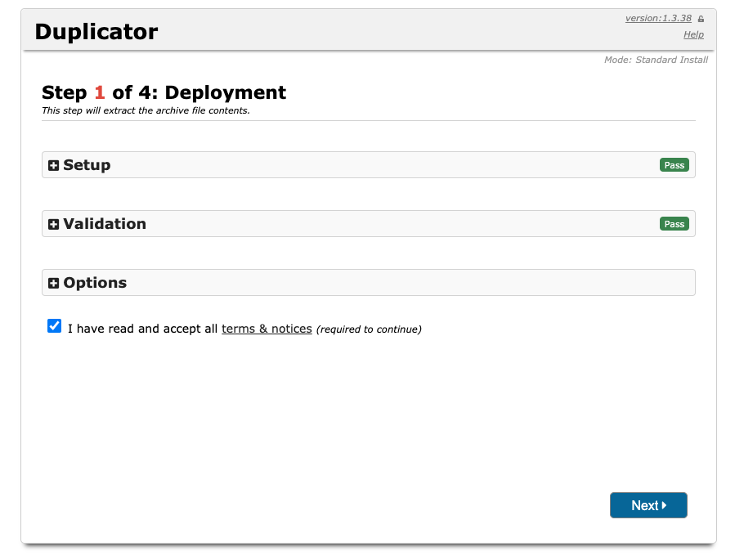Click the Setup Pass badge
735x560 pixels.
674,165
